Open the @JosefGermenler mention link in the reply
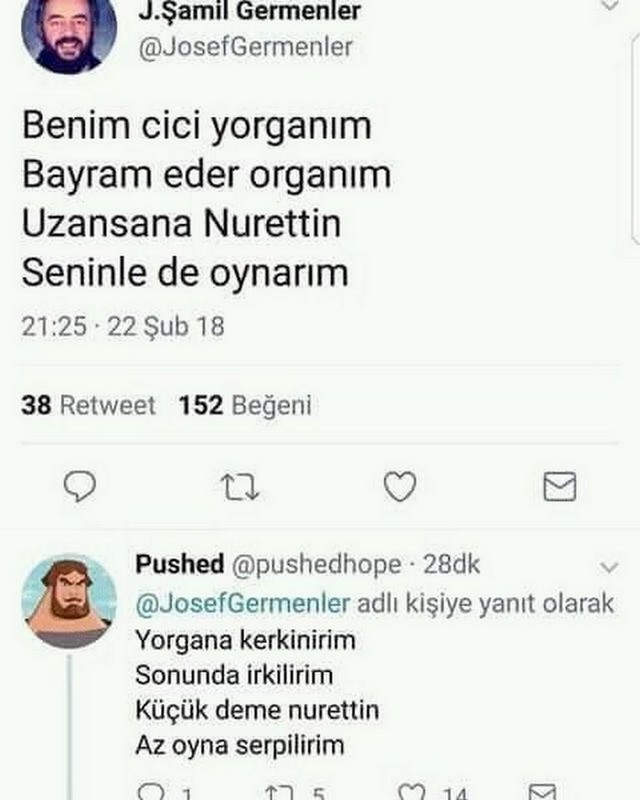The width and height of the screenshot is (640, 800). (243, 604)
